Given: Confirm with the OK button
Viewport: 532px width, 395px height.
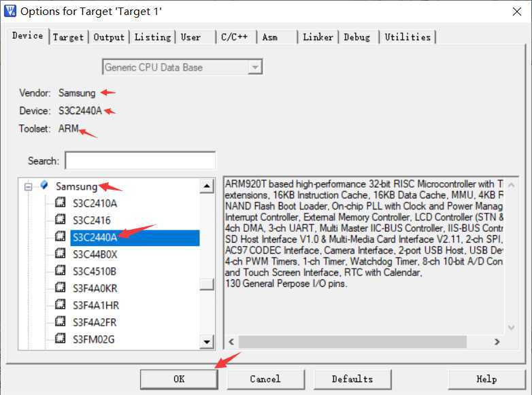Looking at the screenshot, I should click(x=179, y=379).
